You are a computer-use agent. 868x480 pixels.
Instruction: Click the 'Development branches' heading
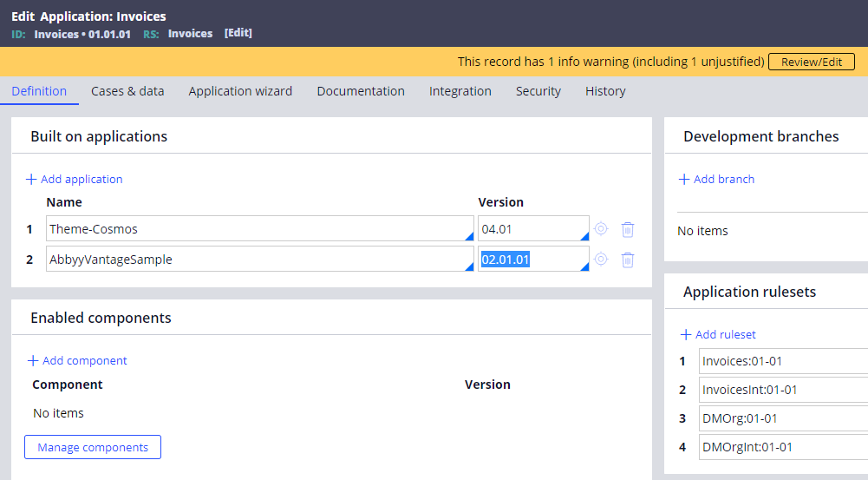click(761, 136)
